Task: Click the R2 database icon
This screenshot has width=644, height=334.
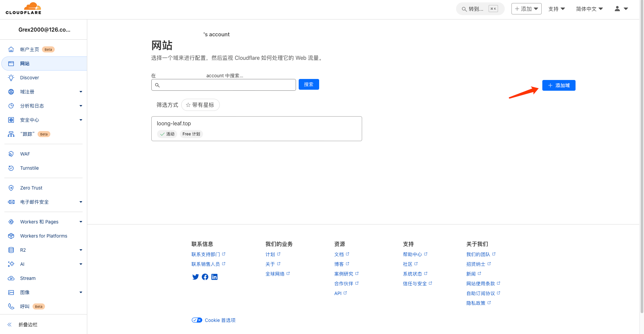Action: (11, 250)
